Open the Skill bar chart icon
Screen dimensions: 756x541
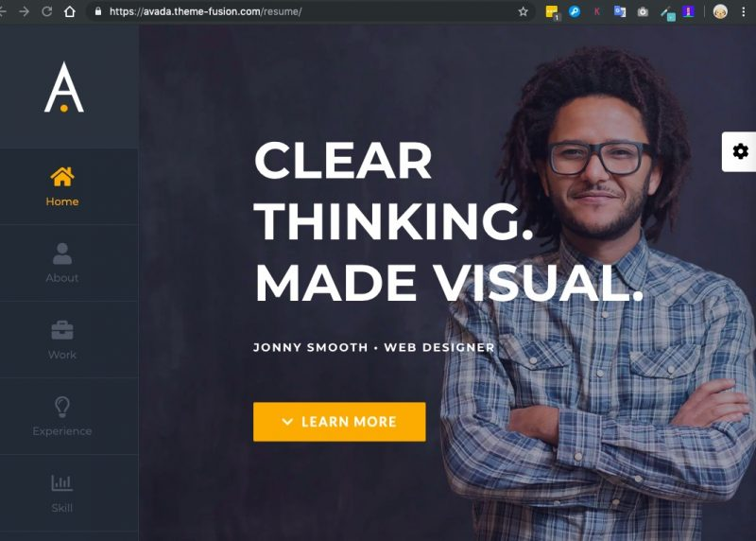point(62,483)
